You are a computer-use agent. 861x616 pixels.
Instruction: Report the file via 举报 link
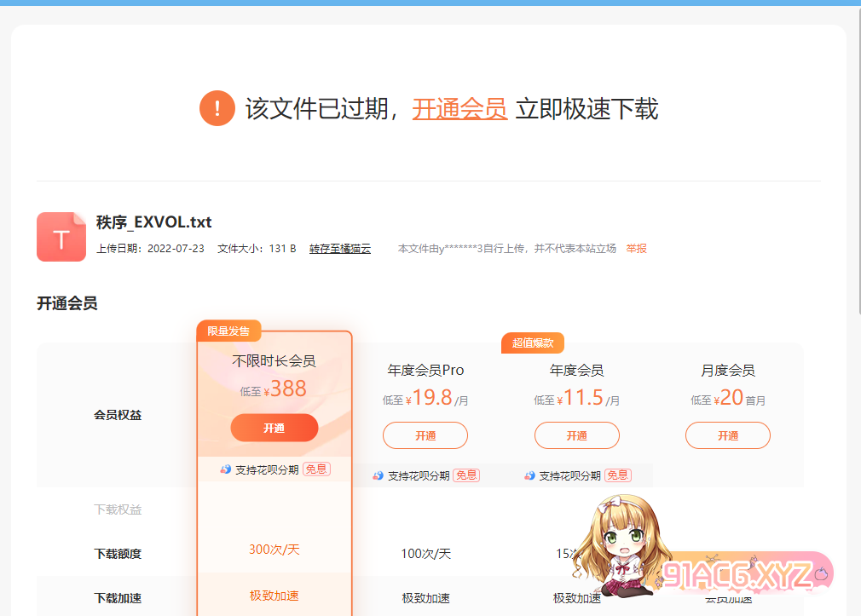636,249
